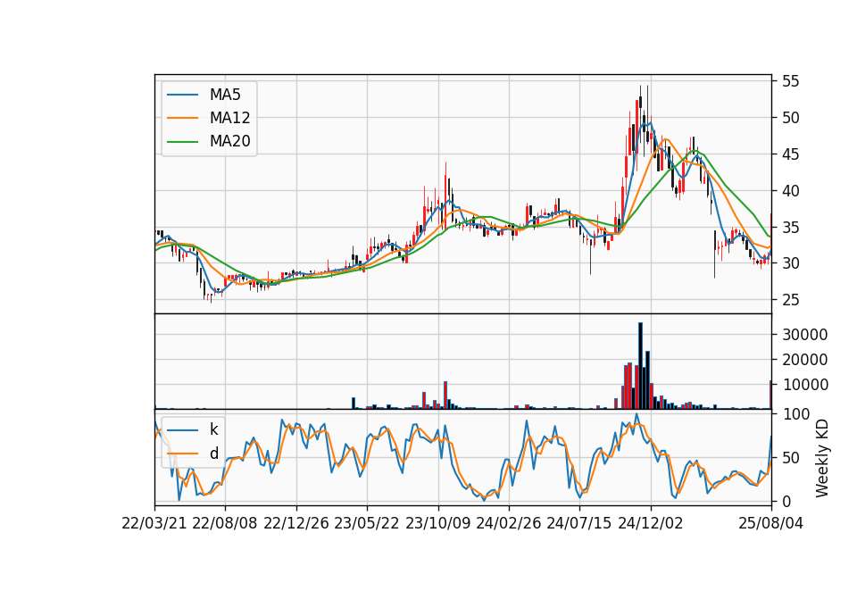Viewport: 857px width, 616px height.
Task: Click the price axis value 30
Action: pyautogui.click(x=790, y=263)
